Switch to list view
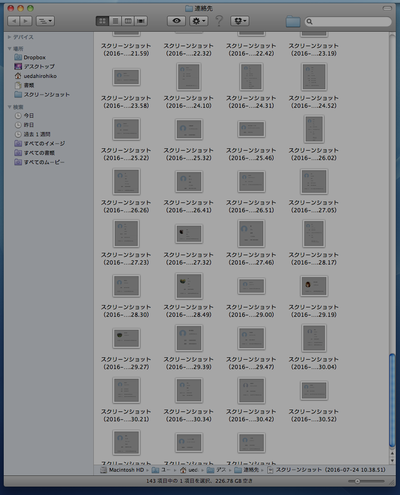 click(115, 21)
